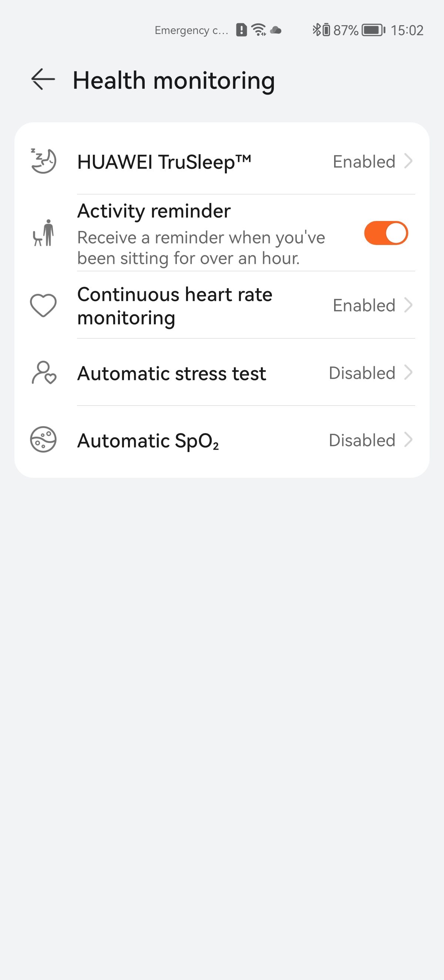Tap the Activity reminder sitting figure icon
The height and width of the screenshot is (980, 444).
click(43, 233)
